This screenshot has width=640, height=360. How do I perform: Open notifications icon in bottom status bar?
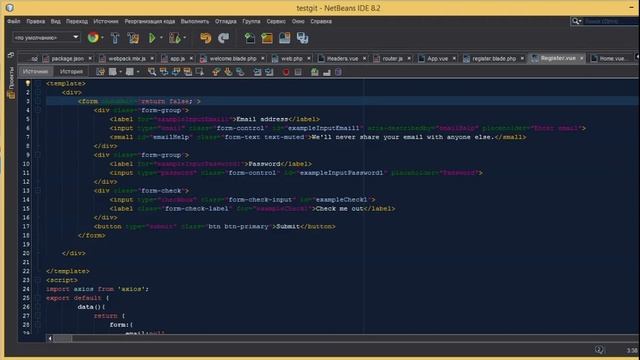(x=599, y=349)
